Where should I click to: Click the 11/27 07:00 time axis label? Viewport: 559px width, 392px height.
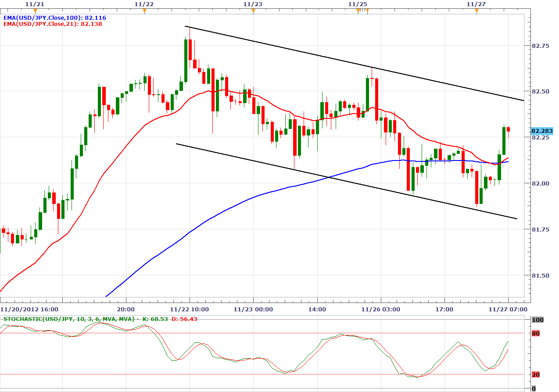(x=508, y=309)
